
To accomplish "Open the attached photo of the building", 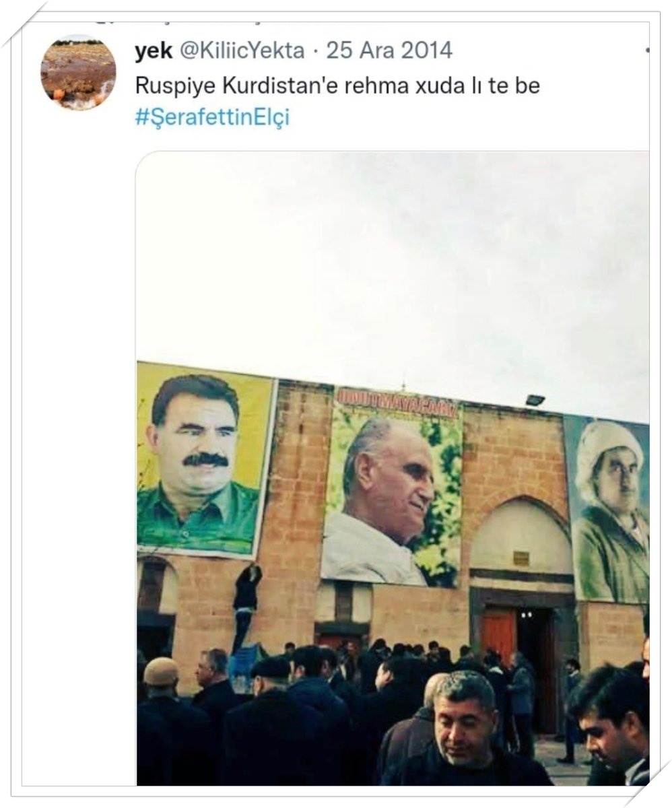I will [393, 468].
